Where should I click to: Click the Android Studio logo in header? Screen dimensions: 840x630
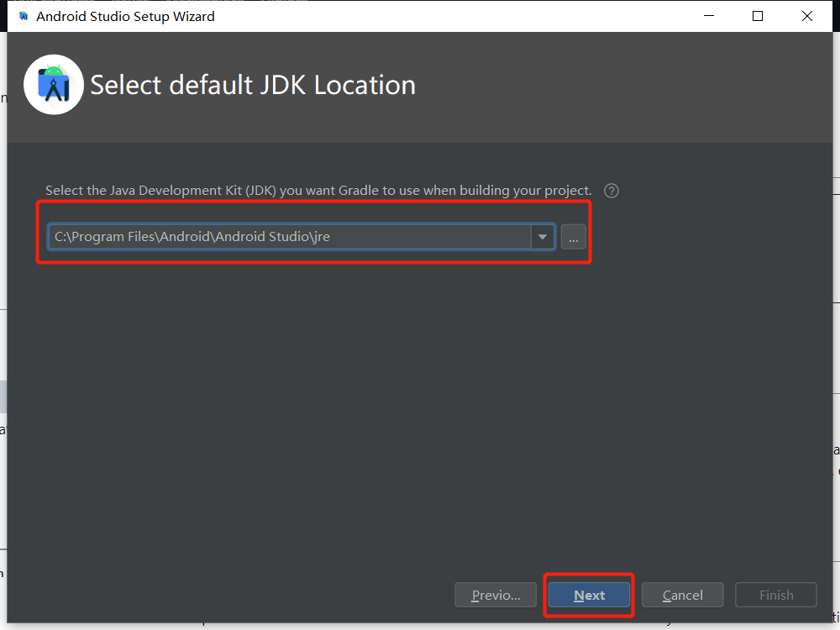click(x=54, y=85)
